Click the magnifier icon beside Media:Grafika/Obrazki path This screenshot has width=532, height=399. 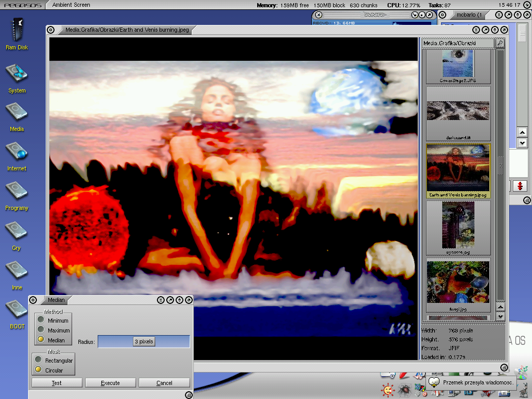click(x=500, y=43)
